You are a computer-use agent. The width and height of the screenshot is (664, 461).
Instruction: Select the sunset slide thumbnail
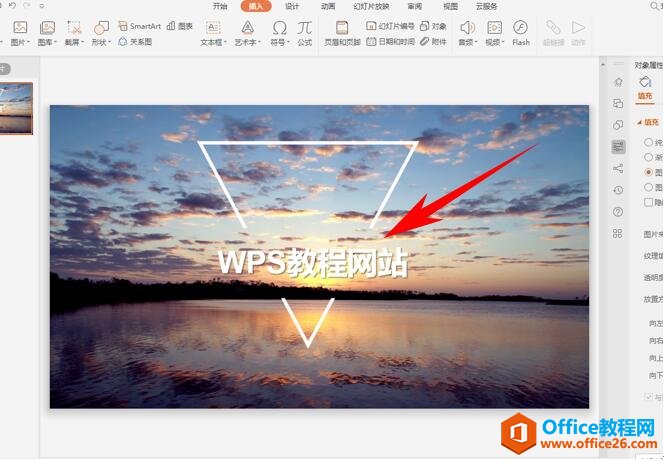pyautogui.click(x=16, y=108)
